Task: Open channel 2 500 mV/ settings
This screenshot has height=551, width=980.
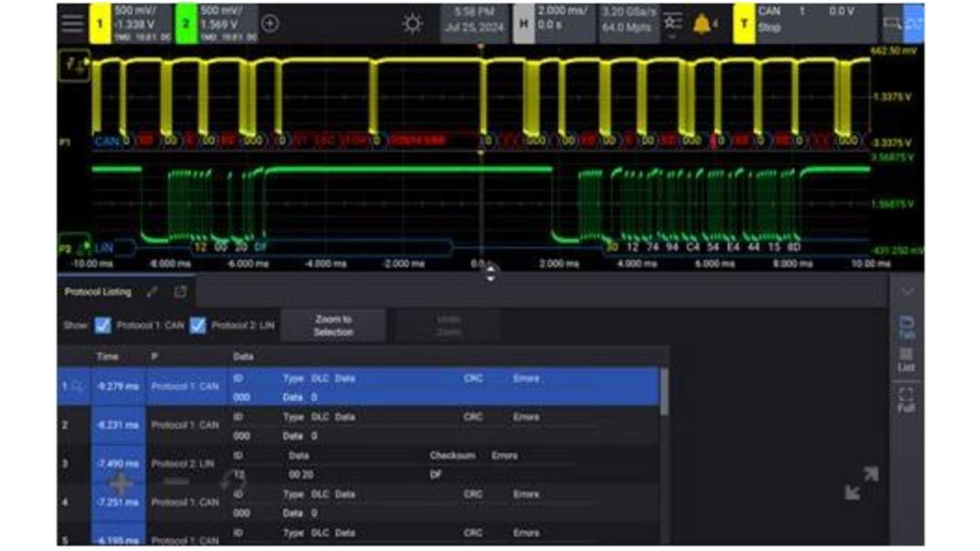Action: pos(228,23)
